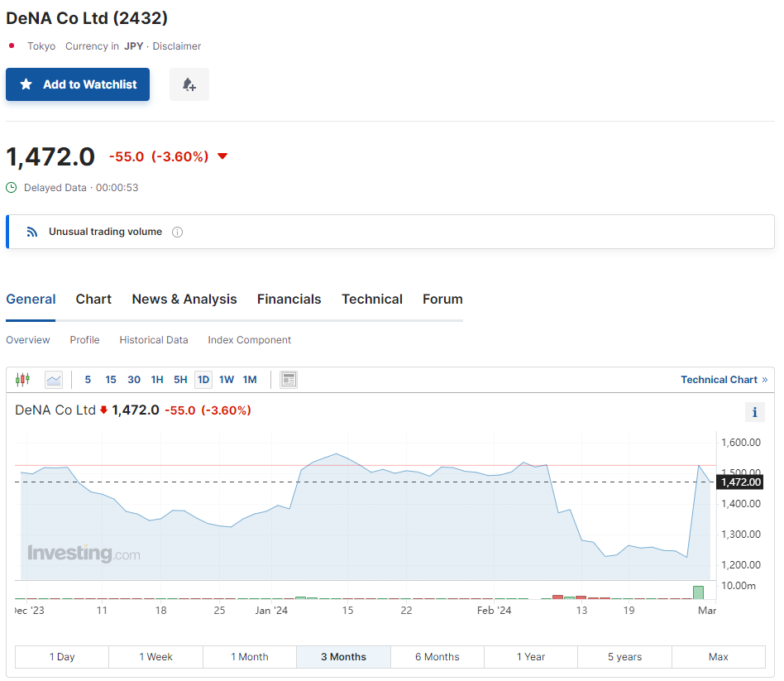
Task: Select the Max time range
Action: [719, 656]
